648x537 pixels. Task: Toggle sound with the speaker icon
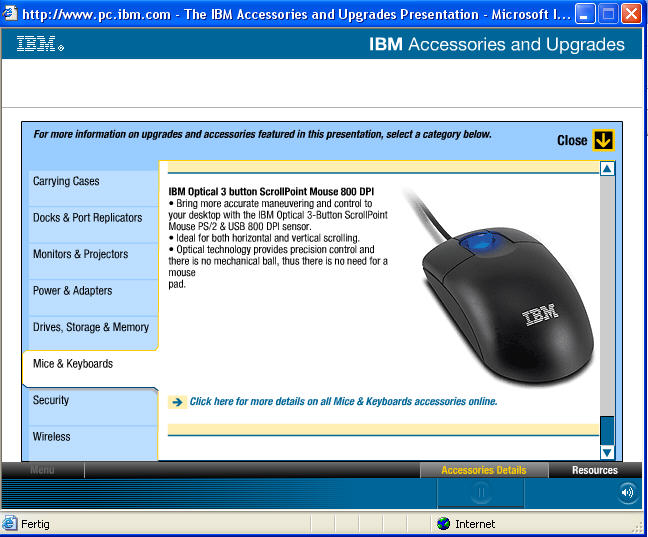click(627, 492)
